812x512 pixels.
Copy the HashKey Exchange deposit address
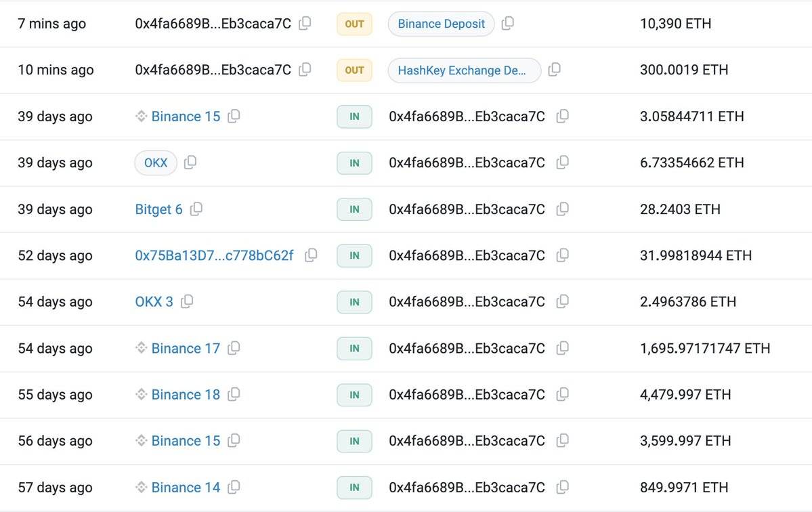coord(554,69)
